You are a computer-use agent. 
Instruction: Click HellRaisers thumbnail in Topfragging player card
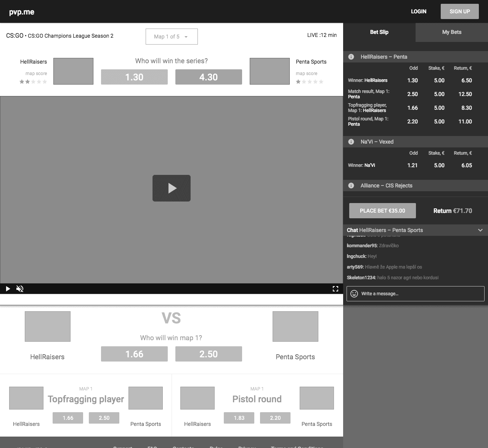coord(26,398)
